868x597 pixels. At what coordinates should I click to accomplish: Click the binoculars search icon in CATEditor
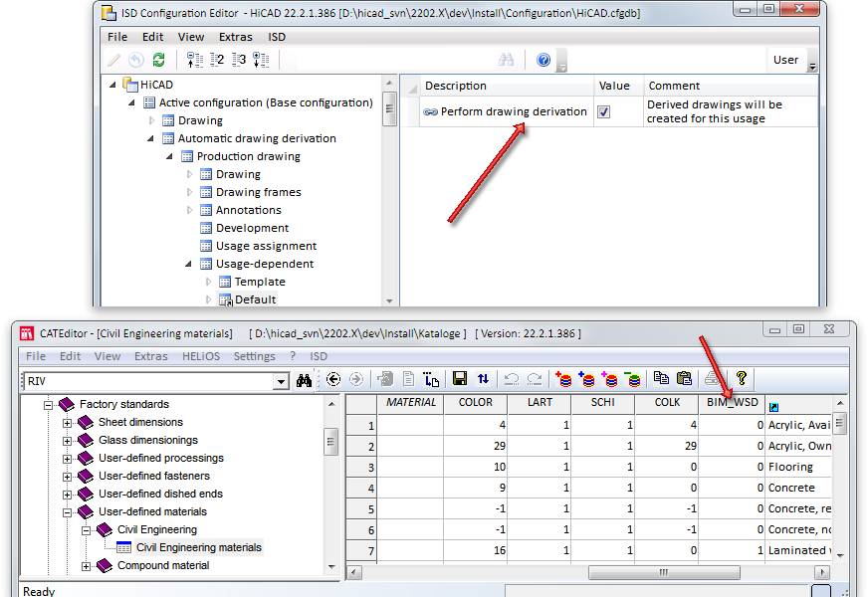pyautogui.click(x=305, y=380)
